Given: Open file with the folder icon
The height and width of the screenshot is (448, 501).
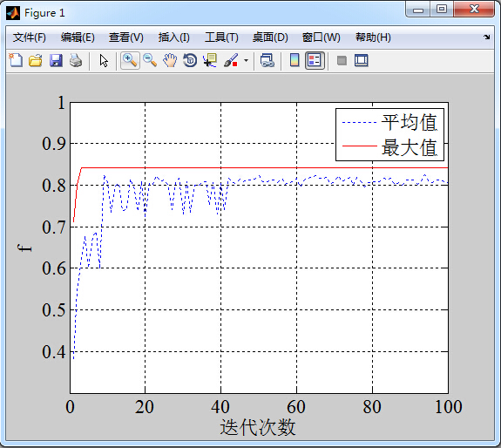Looking at the screenshot, I should pos(36,60).
